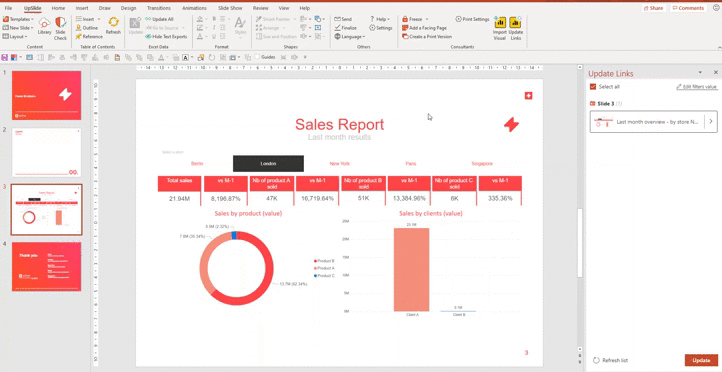Click the text box A icon in toolbar
This screenshot has height=372, width=722.
pyautogui.click(x=185, y=58)
